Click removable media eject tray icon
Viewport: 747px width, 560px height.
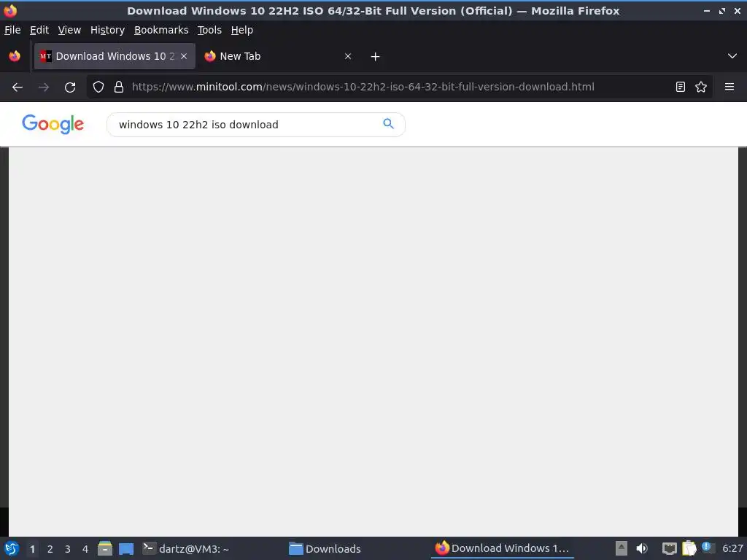(x=622, y=548)
